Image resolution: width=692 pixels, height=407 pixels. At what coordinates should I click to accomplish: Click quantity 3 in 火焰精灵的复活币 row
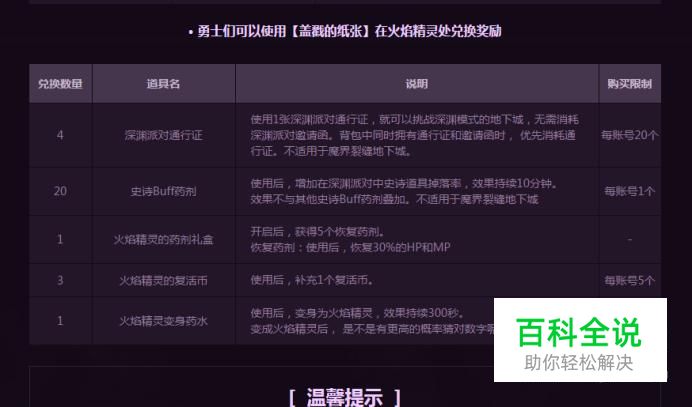click(60, 280)
